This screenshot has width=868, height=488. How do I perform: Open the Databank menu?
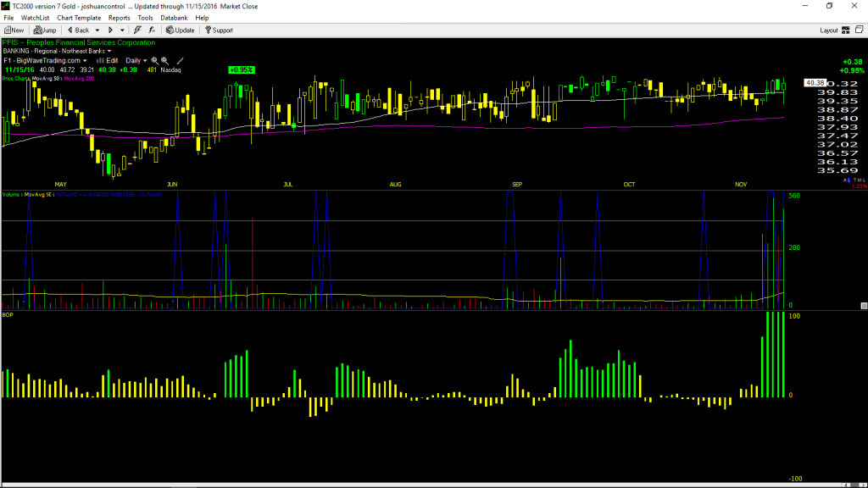(x=174, y=18)
